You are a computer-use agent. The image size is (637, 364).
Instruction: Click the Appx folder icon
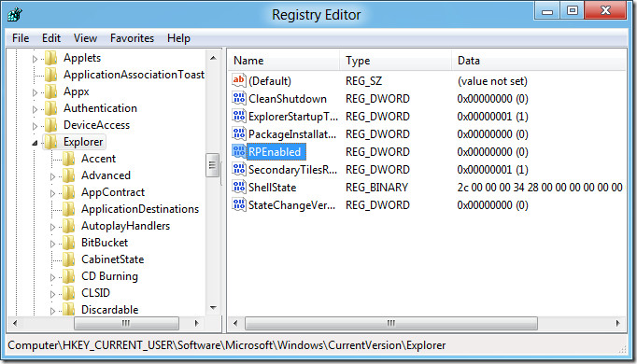coord(50,91)
